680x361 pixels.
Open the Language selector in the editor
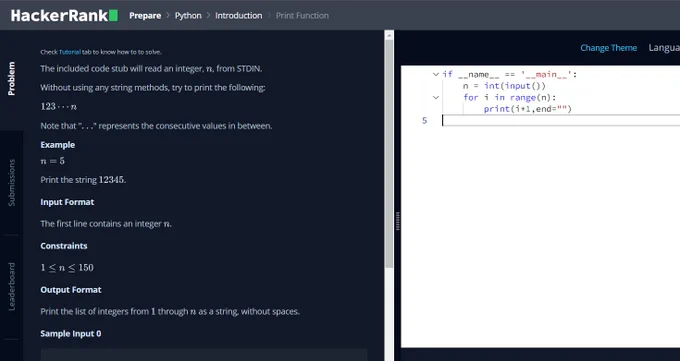tap(664, 48)
